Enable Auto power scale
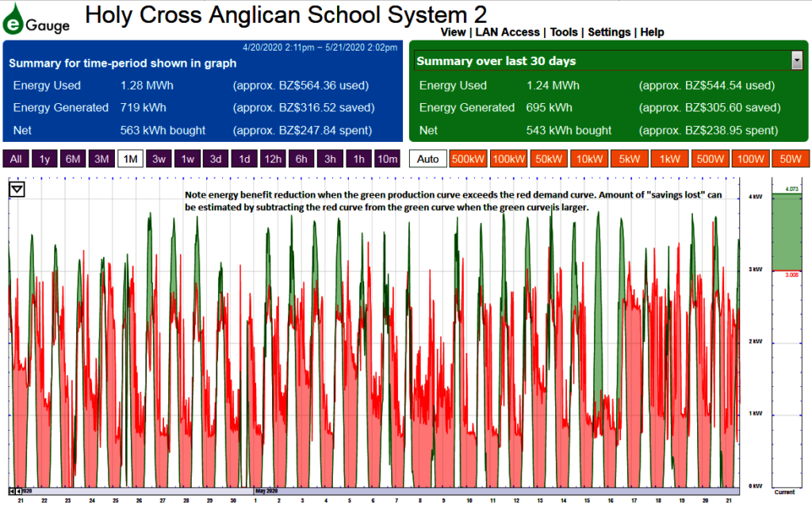The width and height of the screenshot is (812, 506). (427, 159)
